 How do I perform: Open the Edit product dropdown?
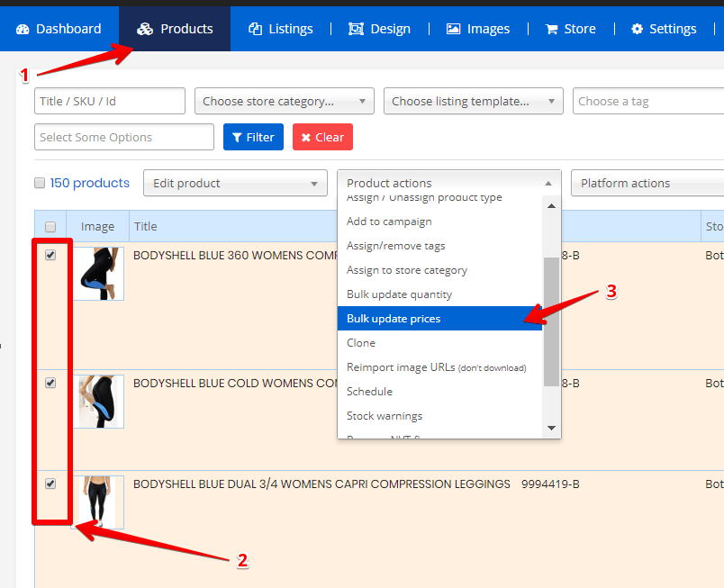(236, 183)
